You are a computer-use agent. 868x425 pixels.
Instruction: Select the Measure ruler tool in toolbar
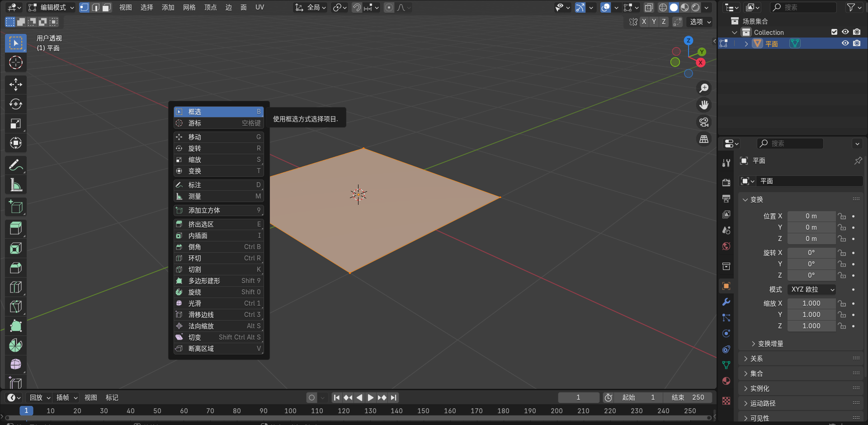pos(16,184)
